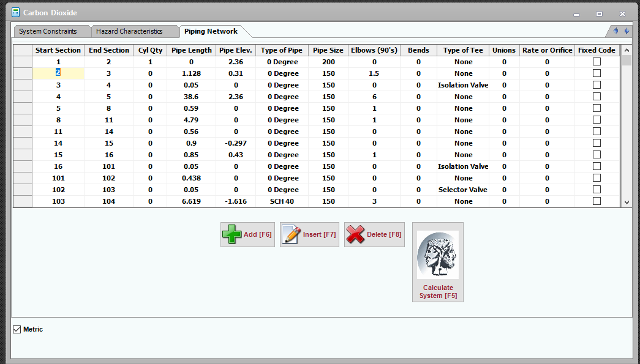Open the Hazard Characteristics tab
640x364 pixels.
coord(129,31)
